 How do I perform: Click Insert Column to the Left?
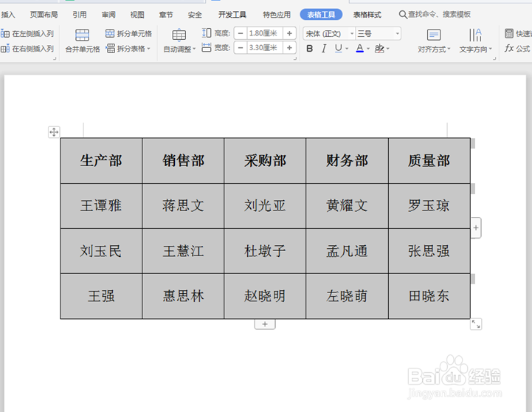[27, 34]
